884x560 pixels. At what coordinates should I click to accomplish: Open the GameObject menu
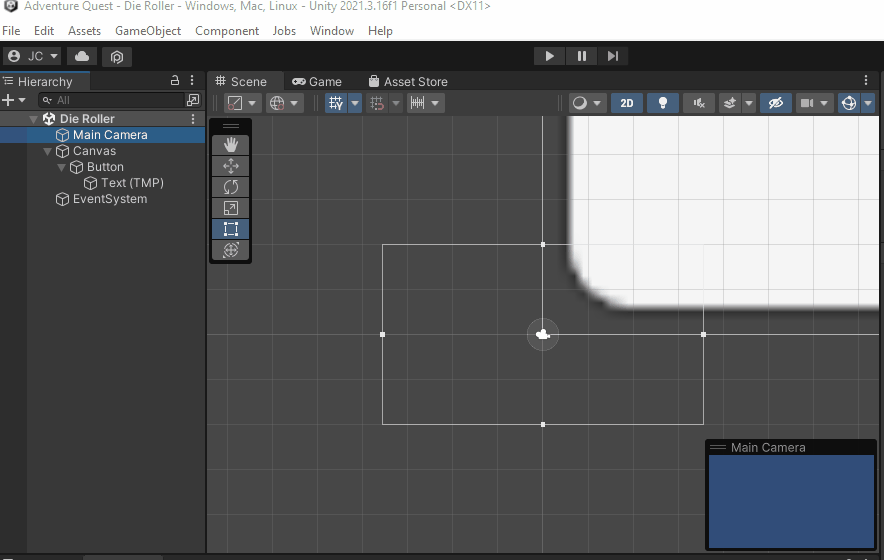click(x=148, y=31)
